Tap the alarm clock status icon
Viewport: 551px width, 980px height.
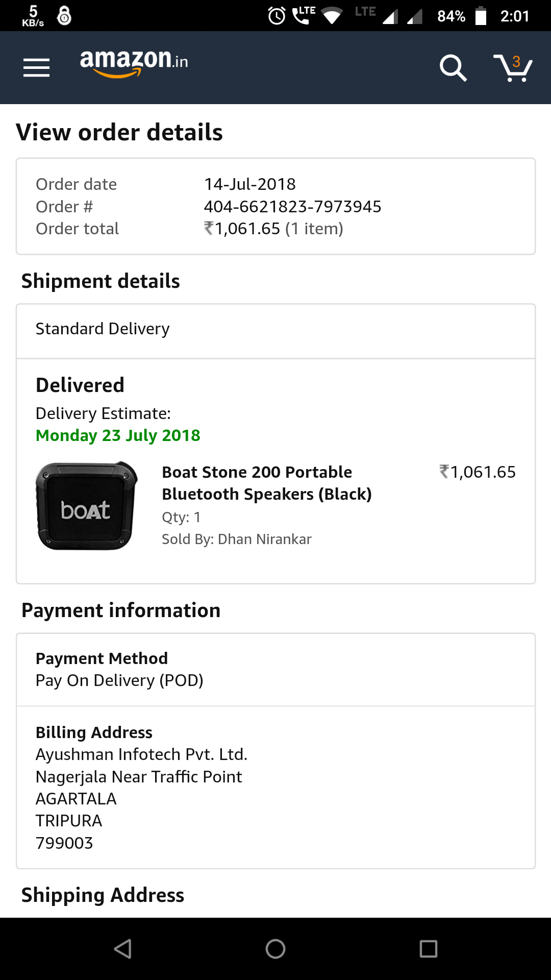277,16
